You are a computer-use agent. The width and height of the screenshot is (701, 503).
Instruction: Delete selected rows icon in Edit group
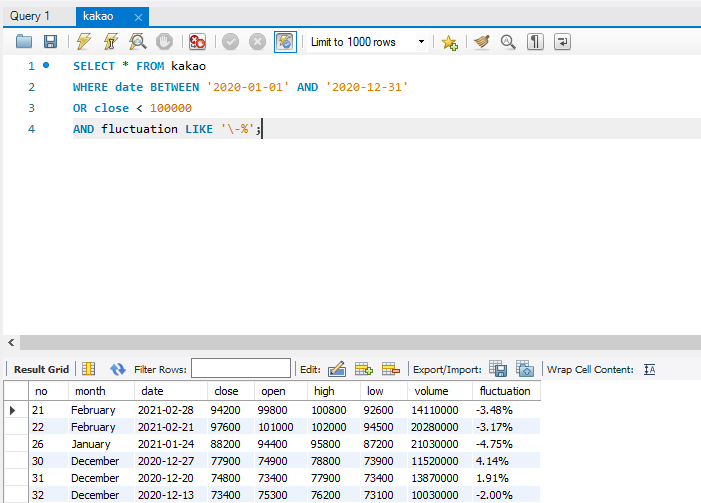[x=390, y=369]
